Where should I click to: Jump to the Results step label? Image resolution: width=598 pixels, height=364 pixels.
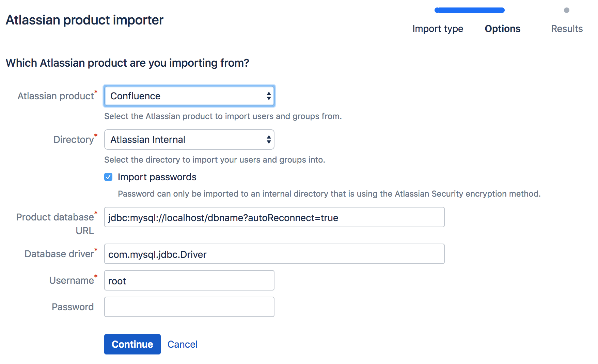(x=567, y=29)
